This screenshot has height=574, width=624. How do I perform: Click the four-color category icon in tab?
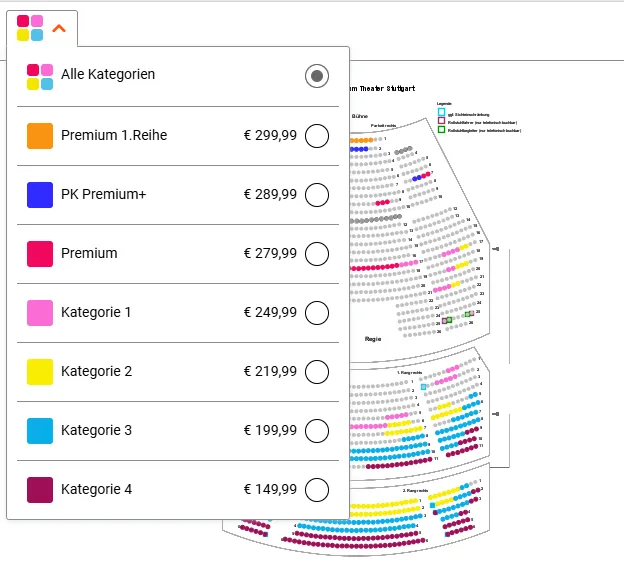pyautogui.click(x=30, y=28)
